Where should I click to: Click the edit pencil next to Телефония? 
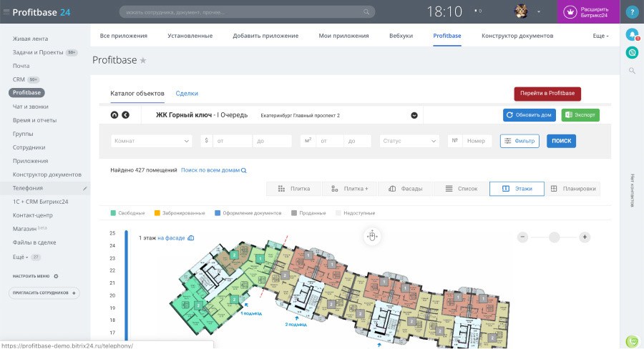pos(85,189)
